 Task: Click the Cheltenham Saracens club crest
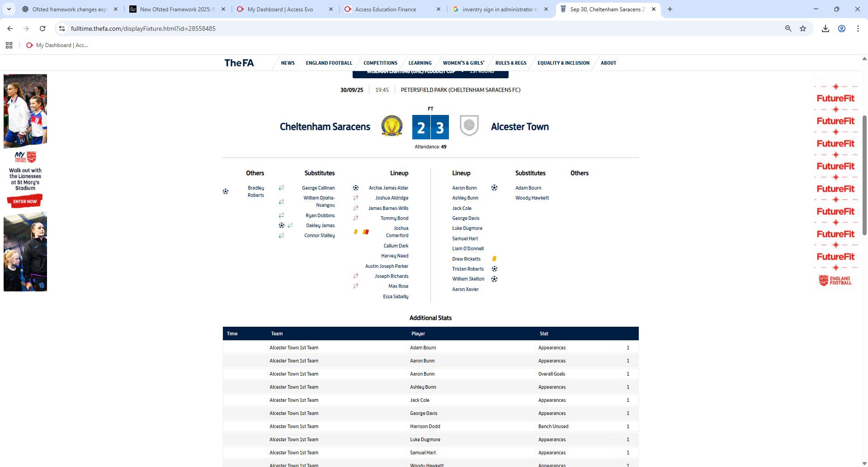click(x=392, y=126)
